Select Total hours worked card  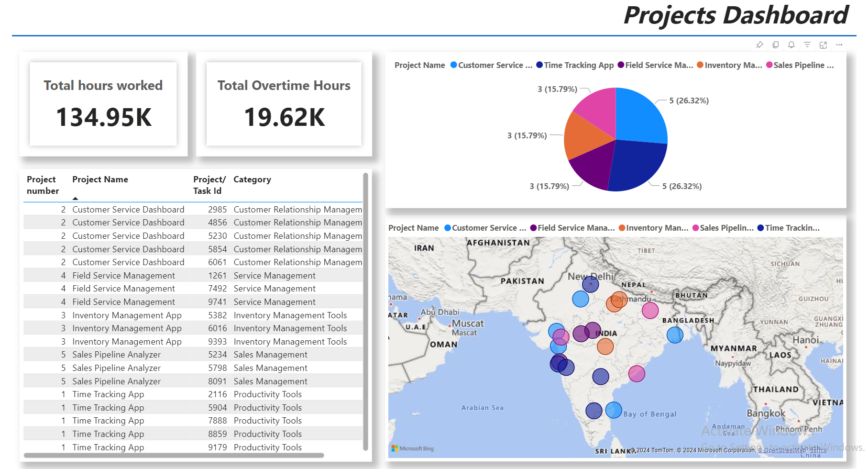tap(103, 104)
